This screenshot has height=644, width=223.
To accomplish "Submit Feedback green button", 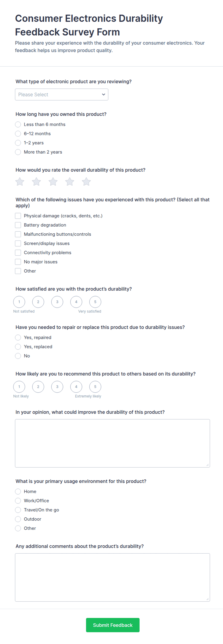I will click(x=113, y=625).
